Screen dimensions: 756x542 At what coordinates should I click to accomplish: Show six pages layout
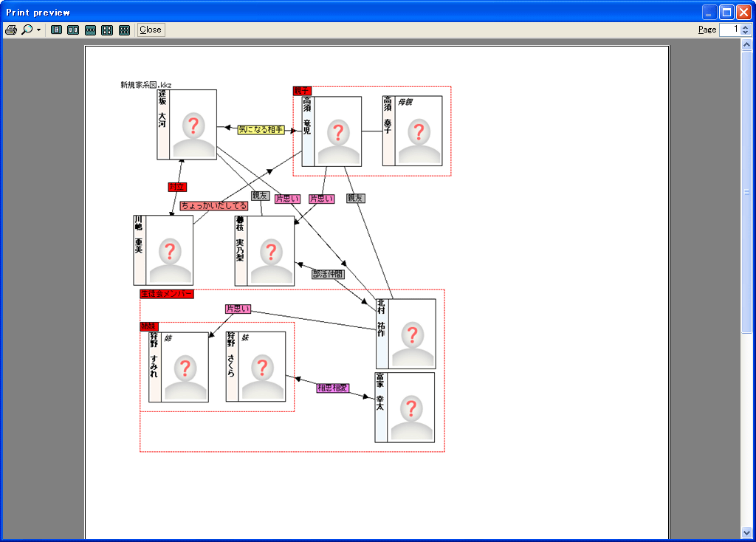(124, 30)
